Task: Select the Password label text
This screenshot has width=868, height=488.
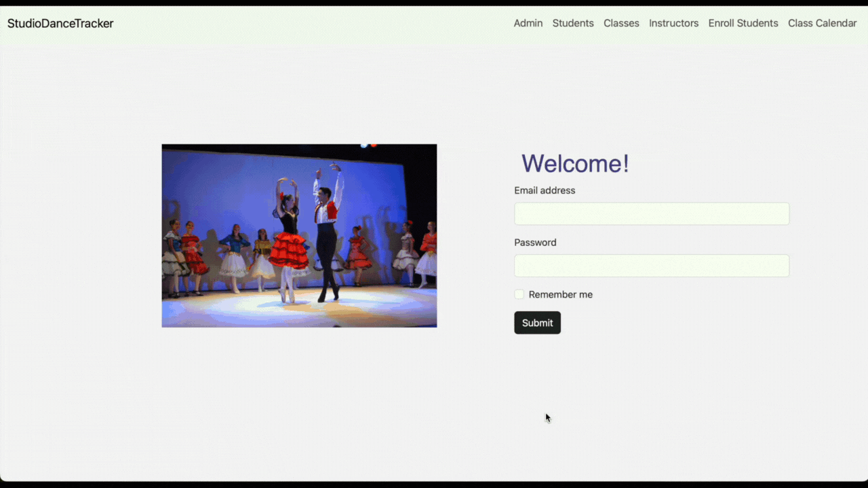Action: tap(534, 243)
